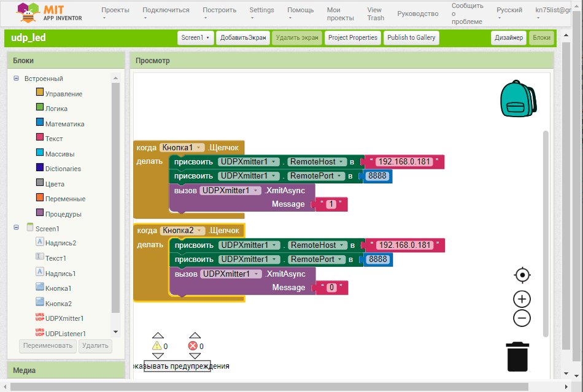The width and height of the screenshot is (583, 392).
Task: Zoom in with the plus icon
Action: 522,299
